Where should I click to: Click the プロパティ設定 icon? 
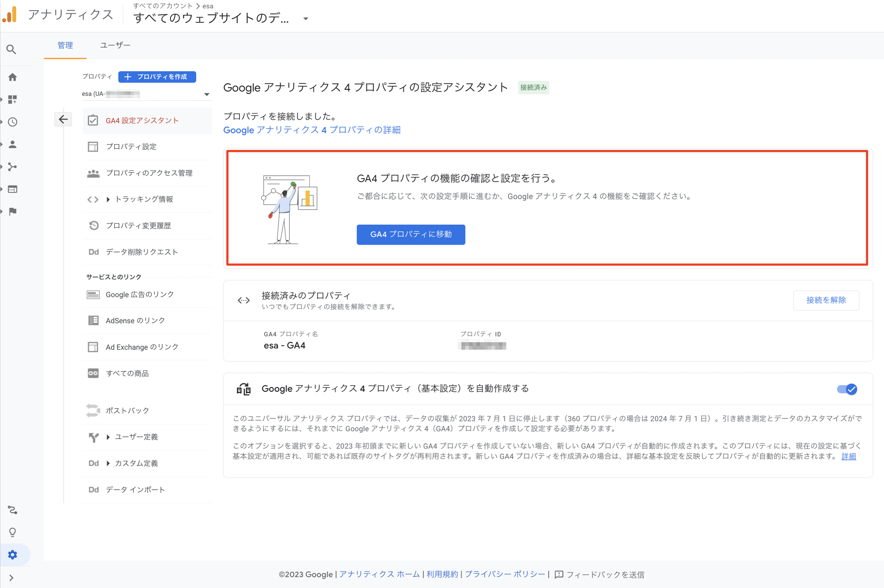coord(93,147)
